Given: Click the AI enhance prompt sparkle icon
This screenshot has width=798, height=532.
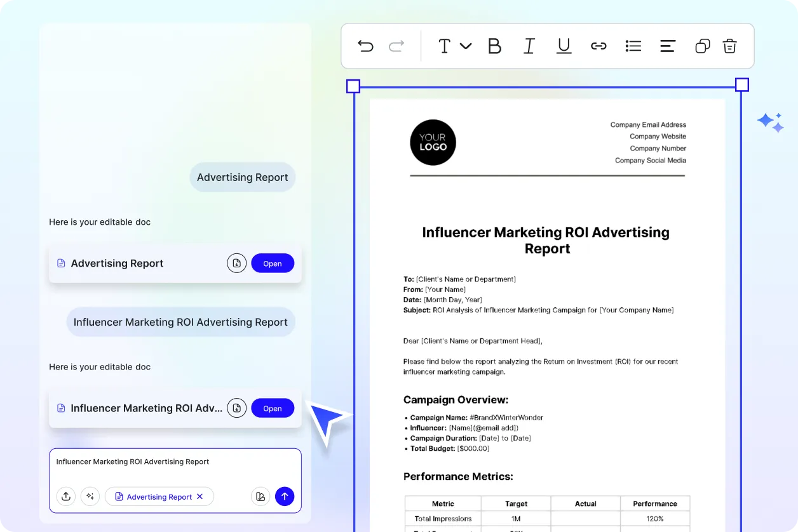Looking at the screenshot, I should coord(90,496).
